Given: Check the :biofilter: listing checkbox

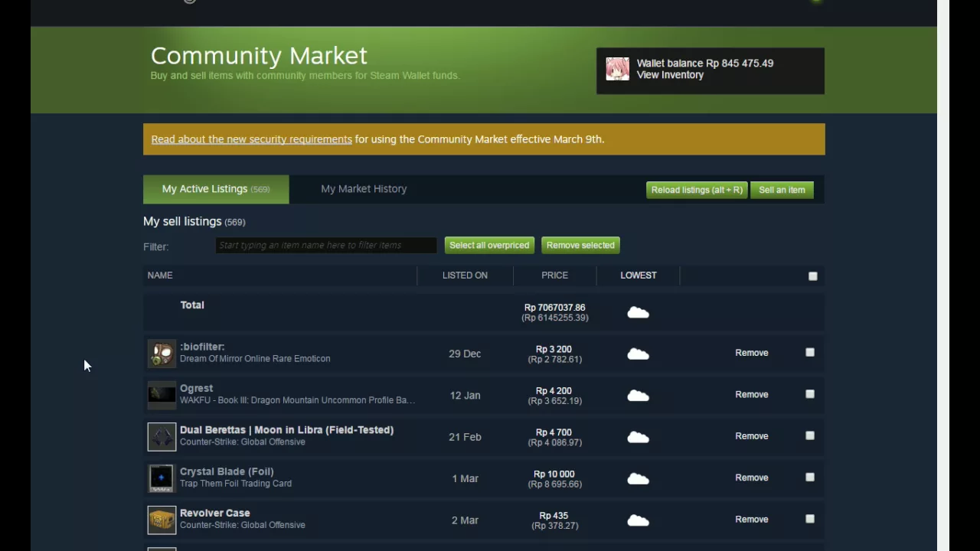Looking at the screenshot, I should point(810,352).
